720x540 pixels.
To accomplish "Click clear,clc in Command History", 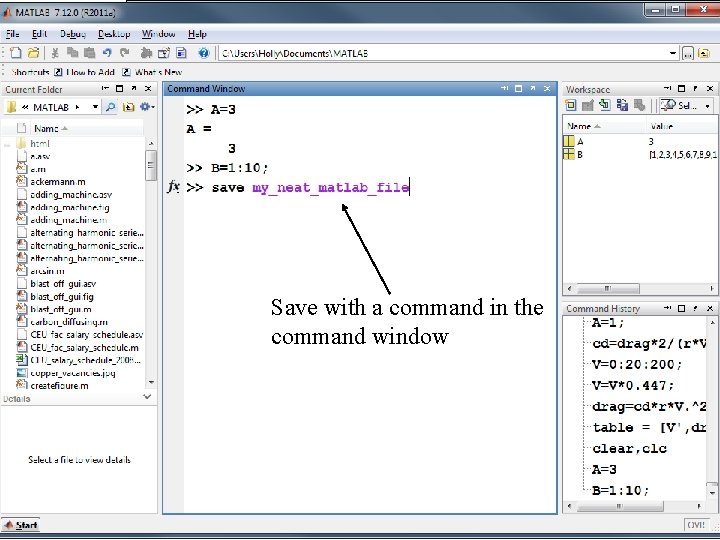I will click(x=629, y=449).
